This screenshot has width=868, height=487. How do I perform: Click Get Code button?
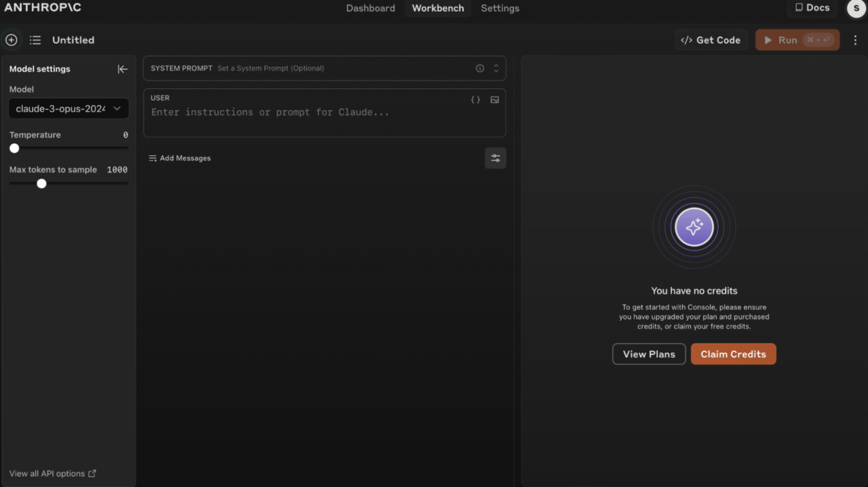pos(711,40)
